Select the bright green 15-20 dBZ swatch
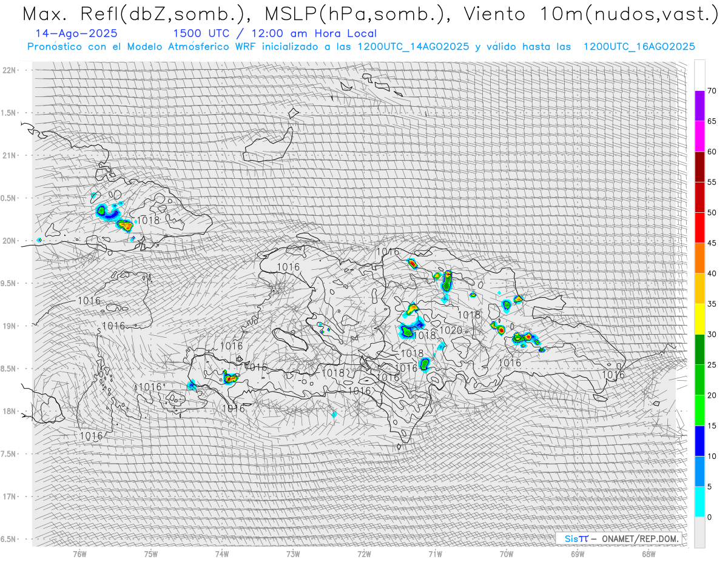The width and height of the screenshot is (728, 562). (x=699, y=410)
